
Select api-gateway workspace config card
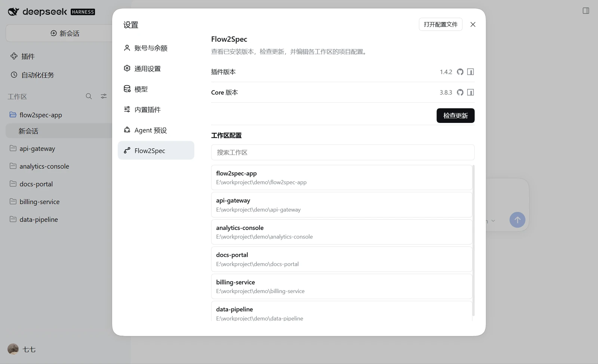tap(341, 205)
